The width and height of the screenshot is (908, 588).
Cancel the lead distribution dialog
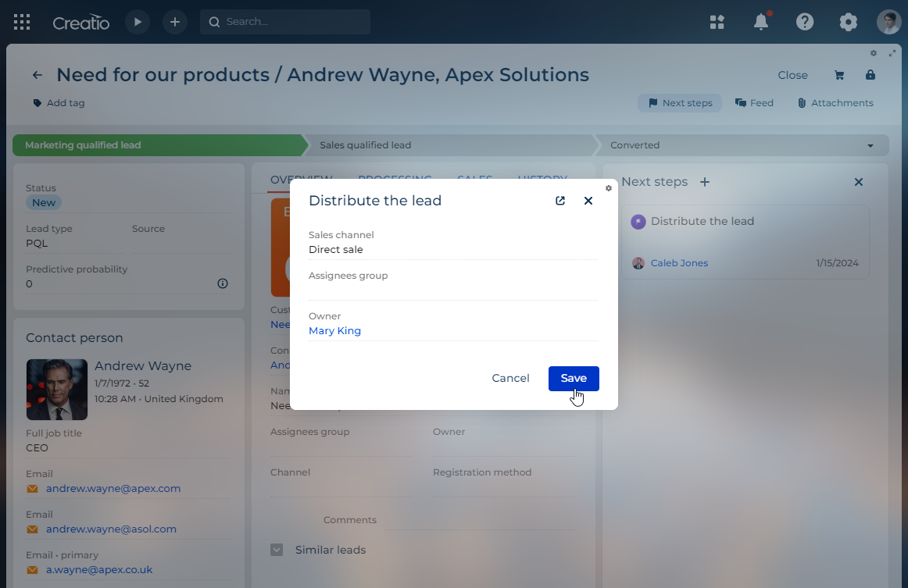pyautogui.click(x=510, y=378)
